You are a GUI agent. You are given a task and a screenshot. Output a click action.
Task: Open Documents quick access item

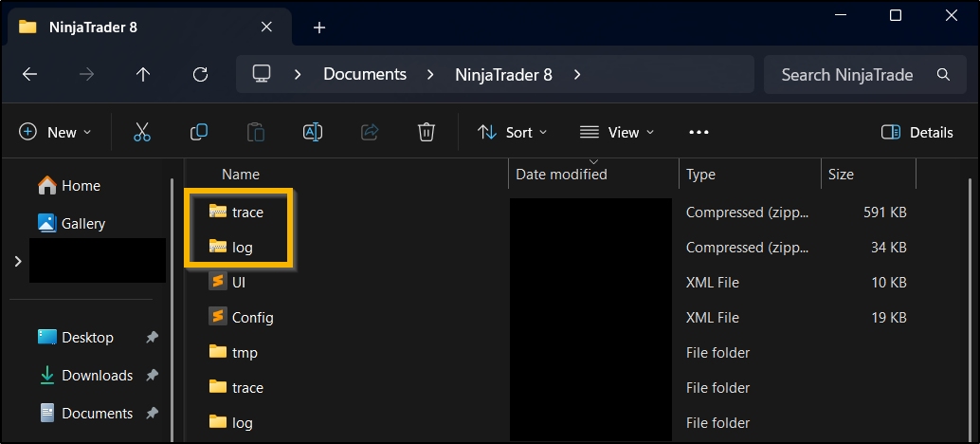pos(85,414)
